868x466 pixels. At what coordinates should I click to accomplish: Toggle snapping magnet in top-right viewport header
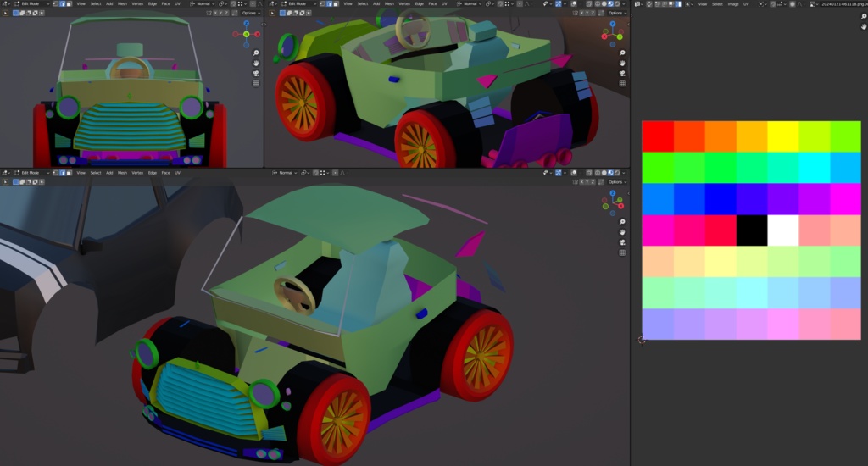coord(500,3)
